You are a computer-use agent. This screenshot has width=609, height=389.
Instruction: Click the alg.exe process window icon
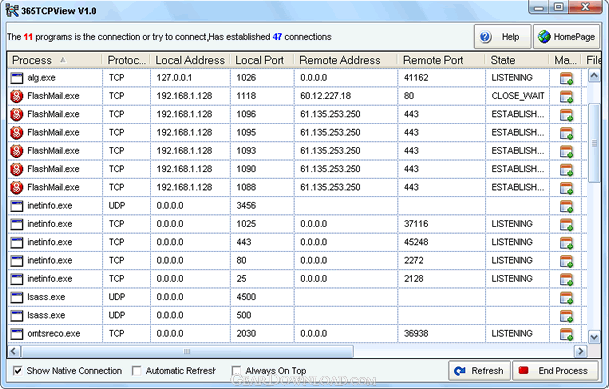pyautogui.click(x=17, y=78)
